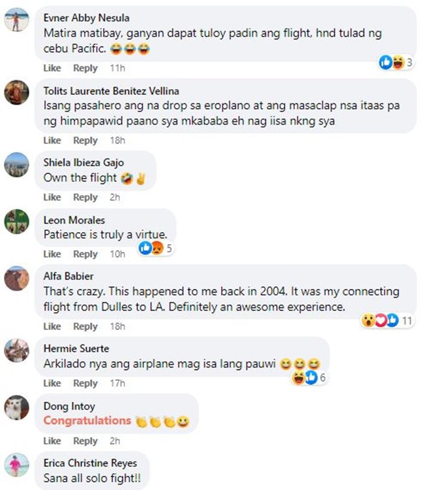Open Evner Abby Nesula's profile picture

[17, 20]
